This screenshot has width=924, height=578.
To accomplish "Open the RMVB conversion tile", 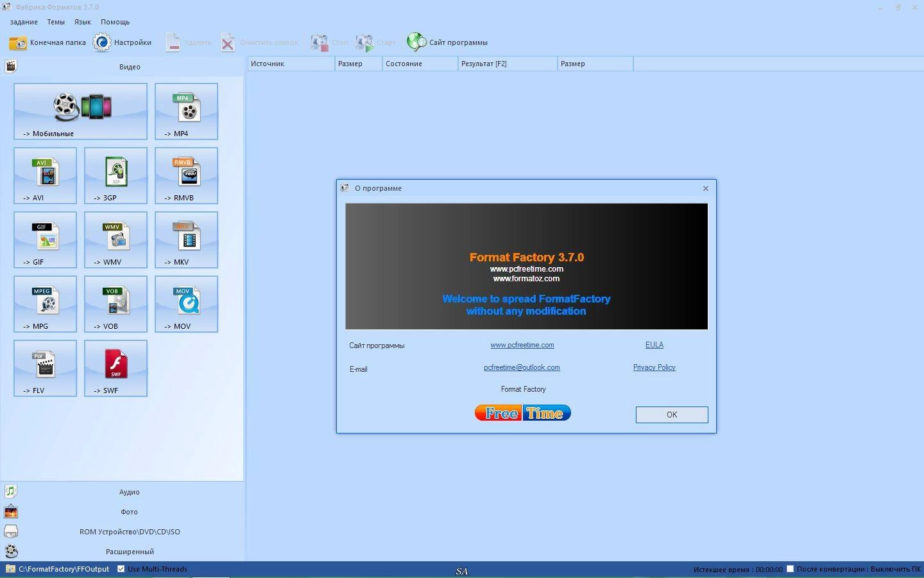I will pos(186,175).
